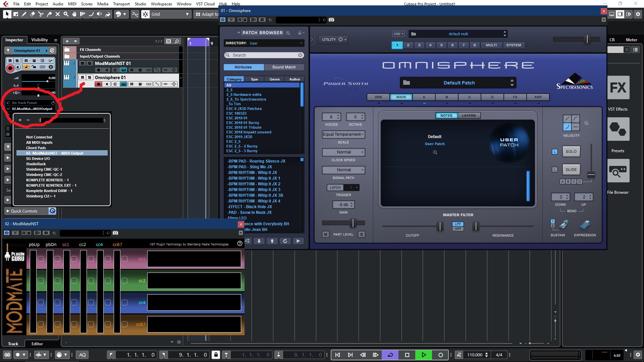The image size is (644, 362).
Task: Open the Transport menu
Action: (x=121, y=4)
